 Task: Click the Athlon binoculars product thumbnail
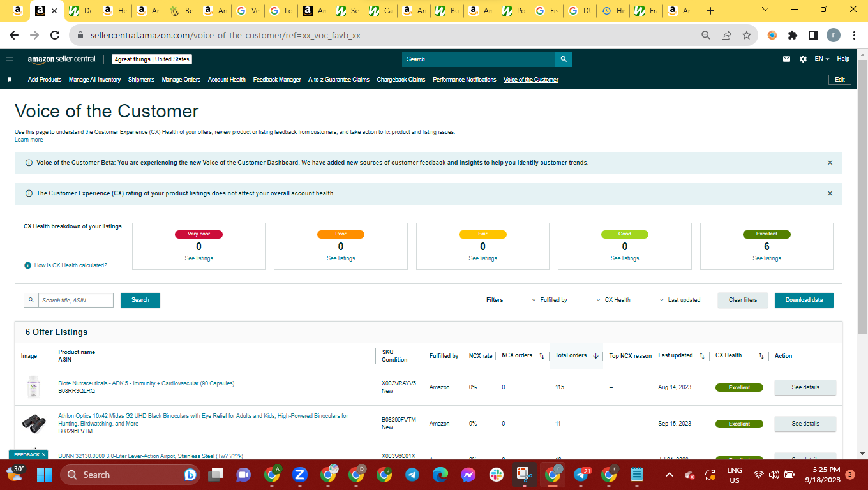click(x=34, y=422)
